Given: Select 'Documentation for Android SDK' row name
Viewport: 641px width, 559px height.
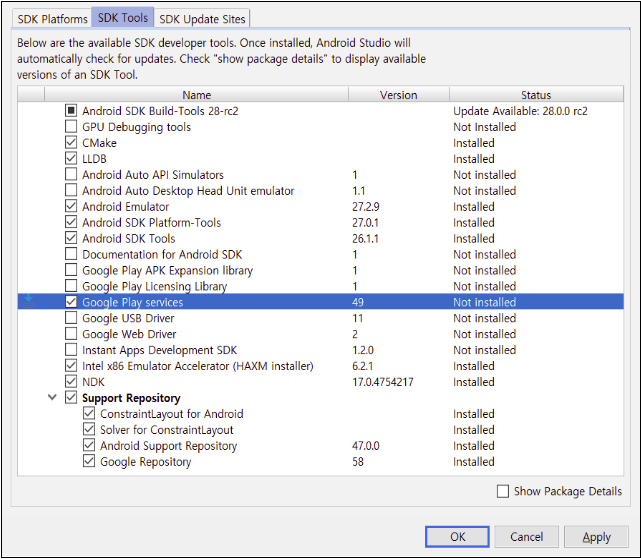Looking at the screenshot, I should tap(162, 254).
